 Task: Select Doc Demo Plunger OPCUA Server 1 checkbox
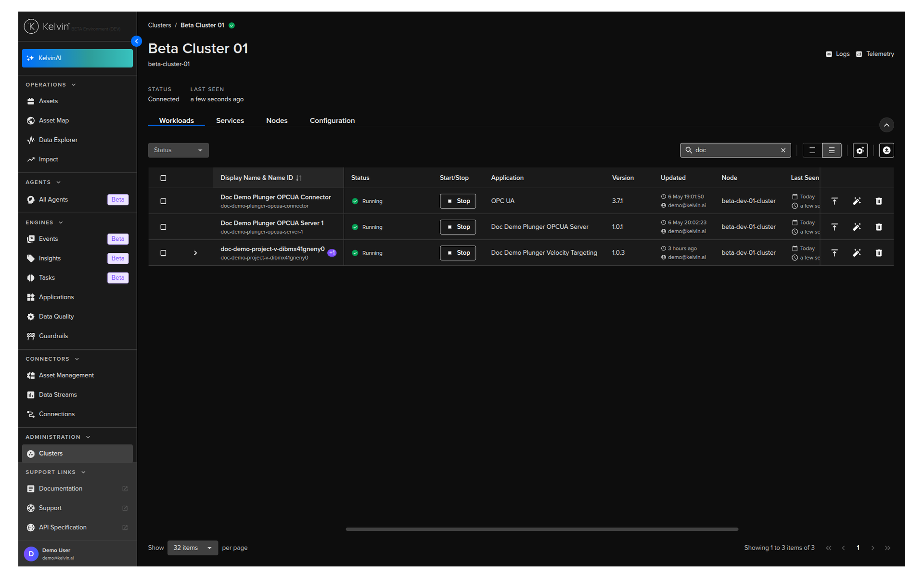pos(163,227)
